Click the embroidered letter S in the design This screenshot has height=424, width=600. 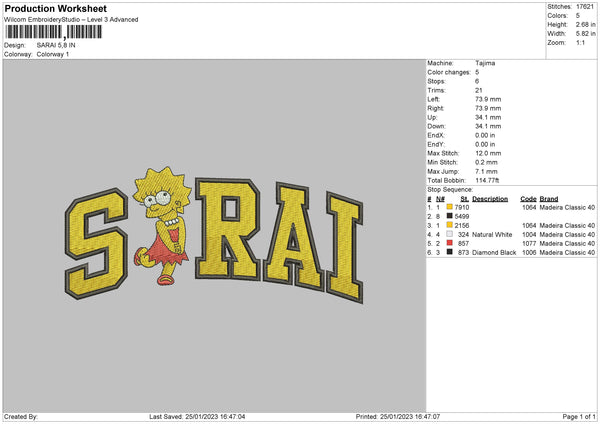pyautogui.click(x=96, y=244)
